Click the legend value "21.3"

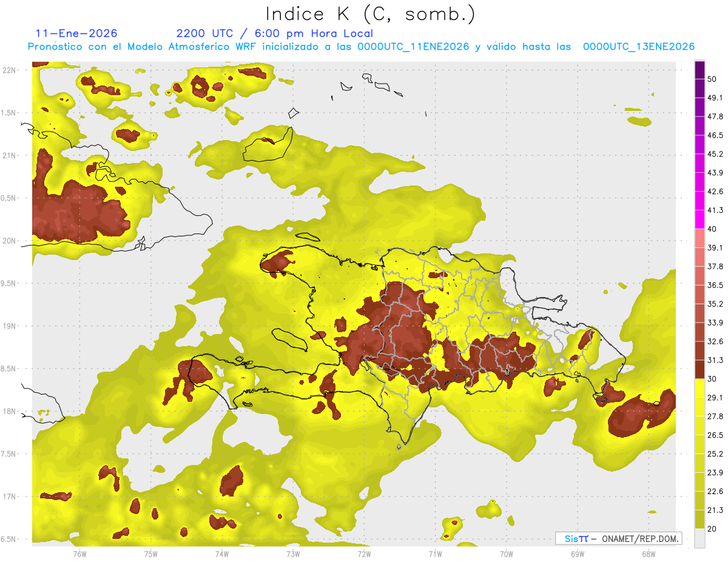pos(715,510)
